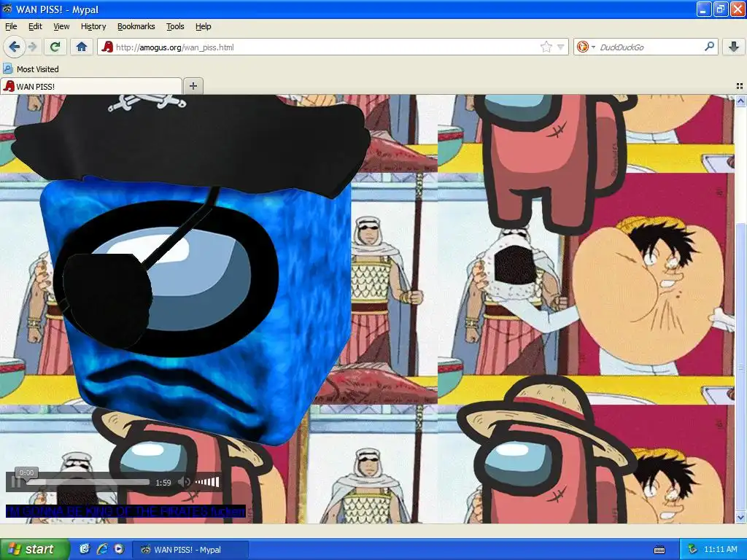The height and width of the screenshot is (560, 747).
Task: Adjust the audio volume bars
Action: [206, 483]
